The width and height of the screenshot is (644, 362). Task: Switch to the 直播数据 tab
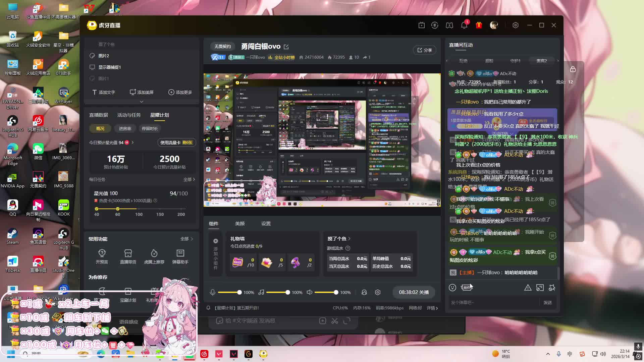tap(98, 115)
